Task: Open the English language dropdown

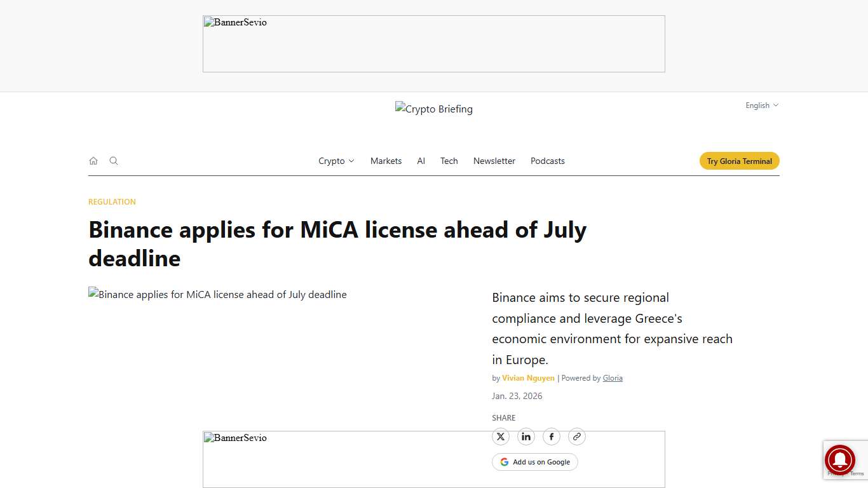Action: [757, 105]
